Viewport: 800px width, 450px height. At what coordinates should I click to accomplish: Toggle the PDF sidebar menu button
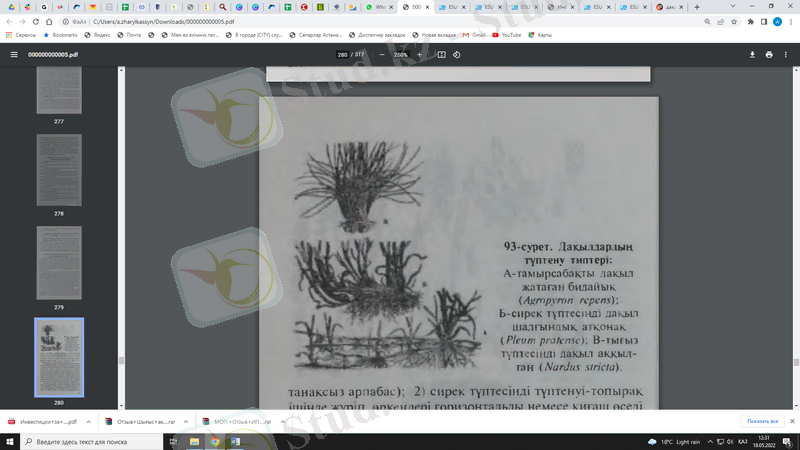click(14, 54)
